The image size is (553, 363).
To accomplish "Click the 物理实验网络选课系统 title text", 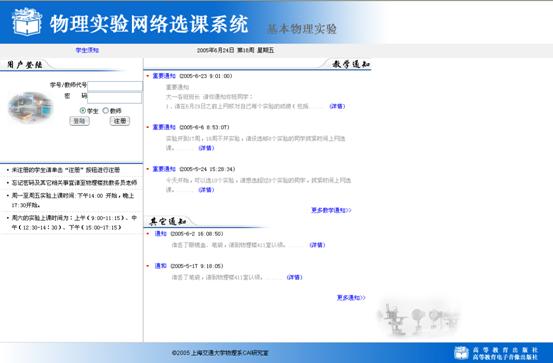I will coord(149,24).
